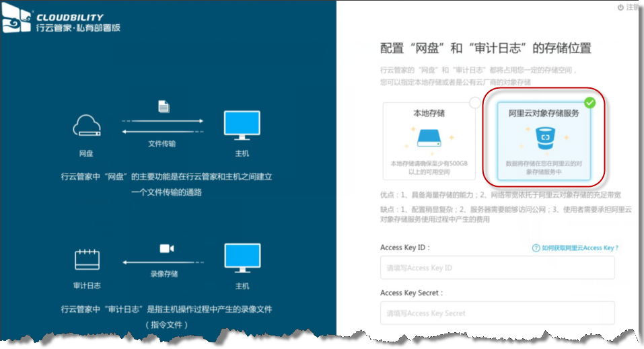Select the green checkmark on 阿里云对象存储服务

589,102
